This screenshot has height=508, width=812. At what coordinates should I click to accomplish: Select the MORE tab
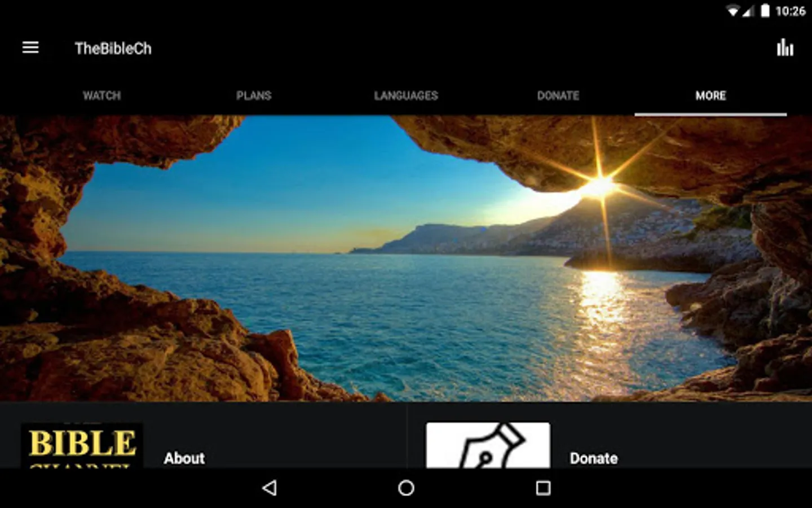(x=710, y=95)
